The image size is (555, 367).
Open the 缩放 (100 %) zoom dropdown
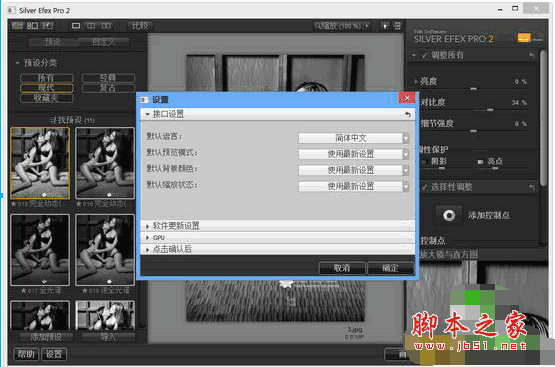point(342,26)
